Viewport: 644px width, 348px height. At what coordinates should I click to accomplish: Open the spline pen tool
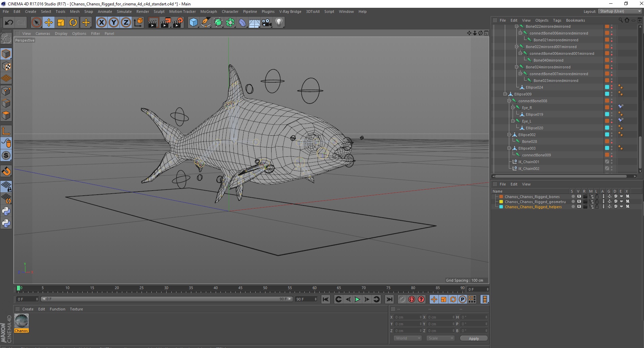click(x=206, y=23)
